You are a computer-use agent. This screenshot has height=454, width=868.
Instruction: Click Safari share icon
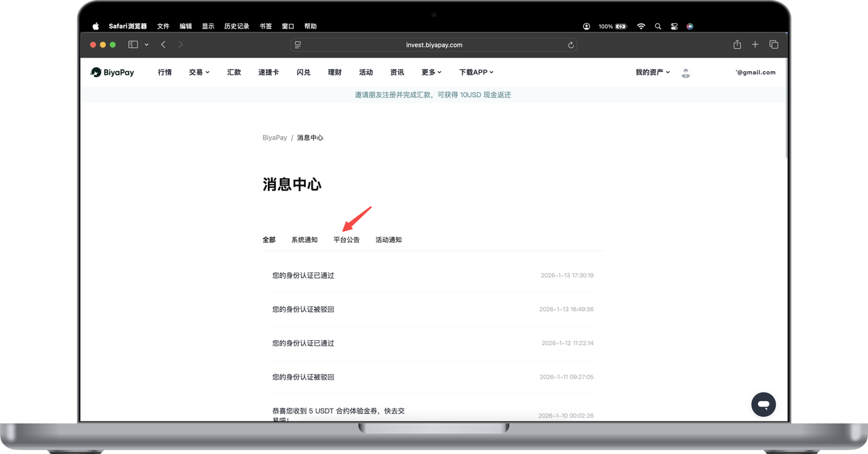coord(737,45)
